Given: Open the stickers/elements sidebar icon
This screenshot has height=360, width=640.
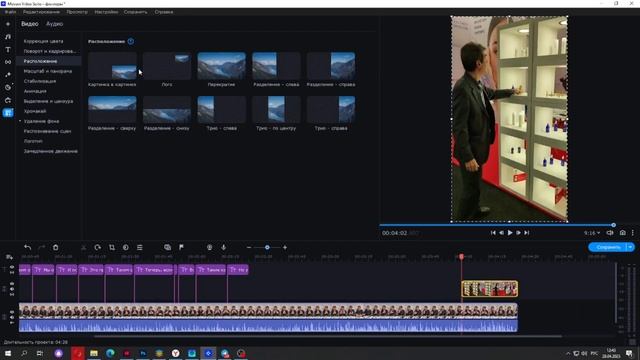Looking at the screenshot, I should pyautogui.click(x=8, y=87).
